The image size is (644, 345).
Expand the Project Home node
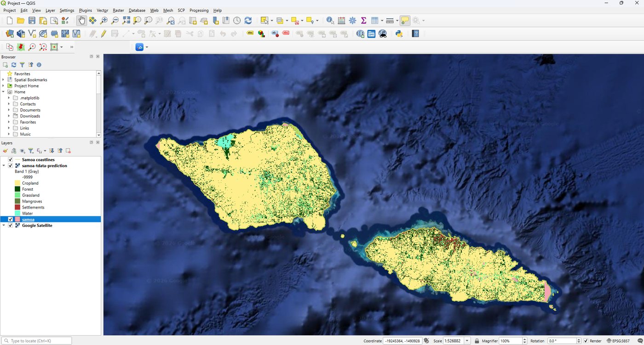(x=4, y=86)
